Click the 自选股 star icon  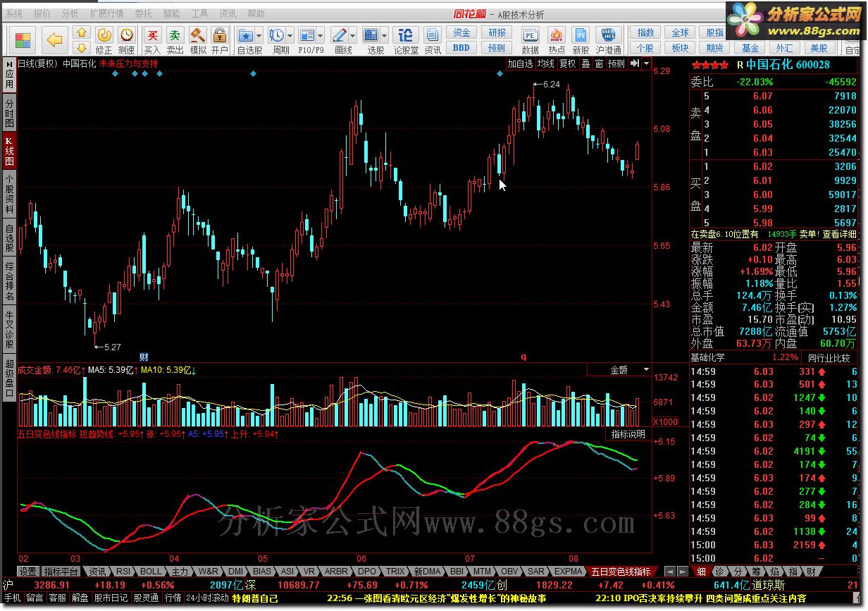[x=246, y=35]
